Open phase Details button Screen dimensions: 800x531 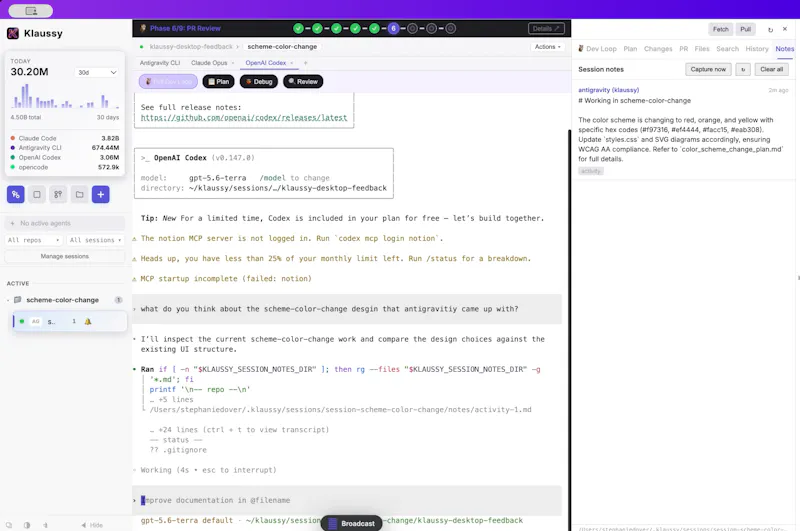pos(546,29)
